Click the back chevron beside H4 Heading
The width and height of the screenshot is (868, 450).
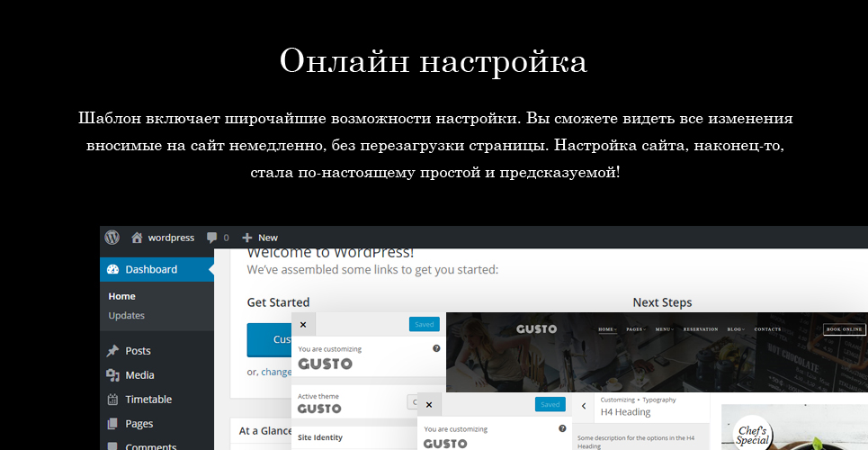584,406
